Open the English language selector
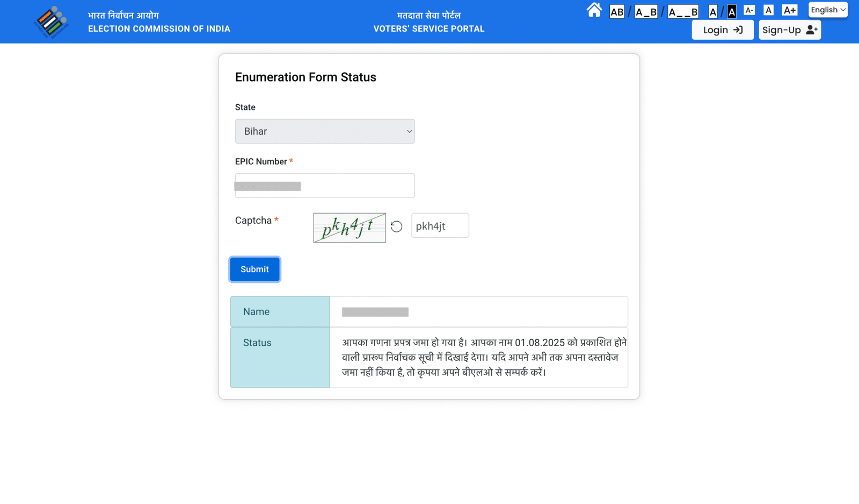Image resolution: width=859 pixels, height=504 pixels. click(x=828, y=10)
